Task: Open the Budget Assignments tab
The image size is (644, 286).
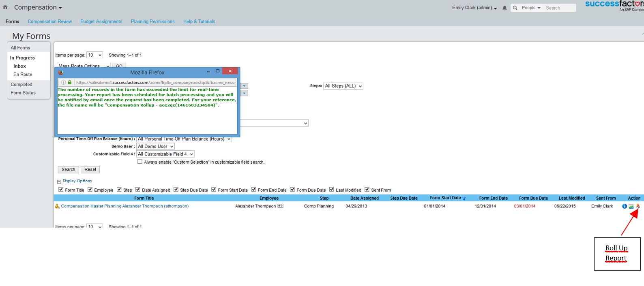Action: (x=101, y=21)
